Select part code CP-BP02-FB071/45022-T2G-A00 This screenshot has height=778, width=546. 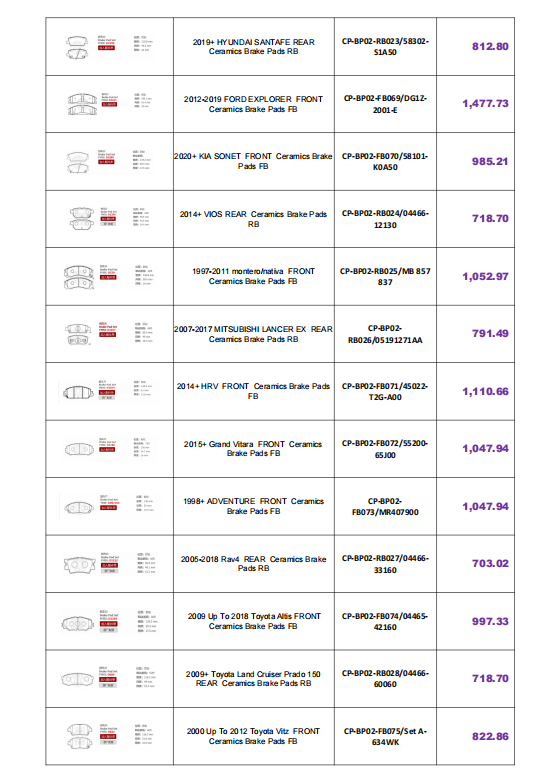click(x=385, y=391)
